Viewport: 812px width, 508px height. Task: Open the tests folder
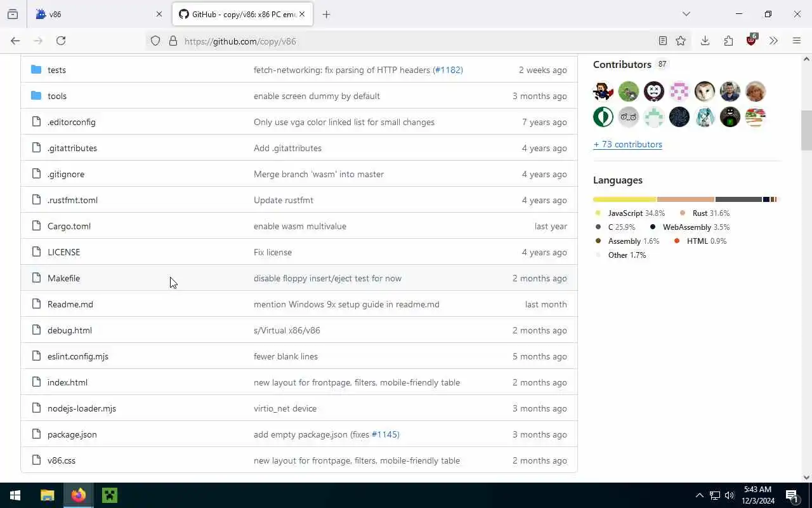(x=56, y=70)
